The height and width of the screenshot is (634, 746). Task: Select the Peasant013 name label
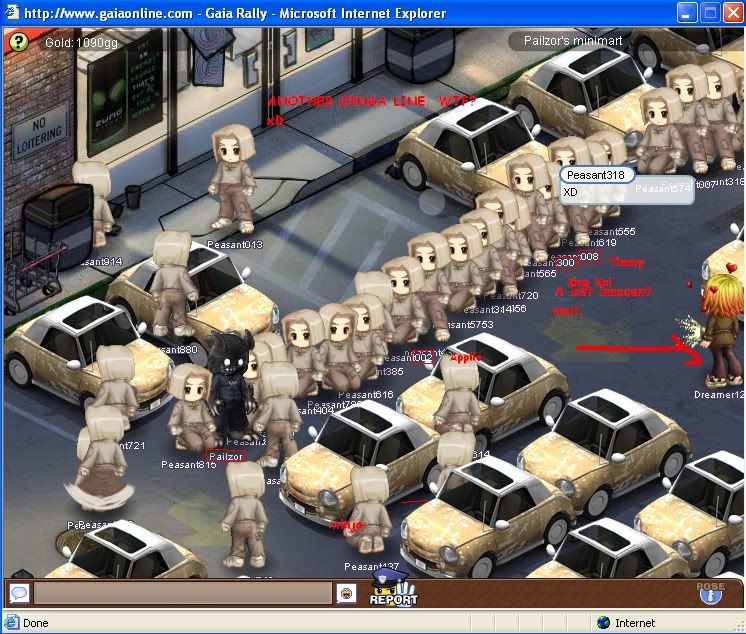[x=235, y=244]
